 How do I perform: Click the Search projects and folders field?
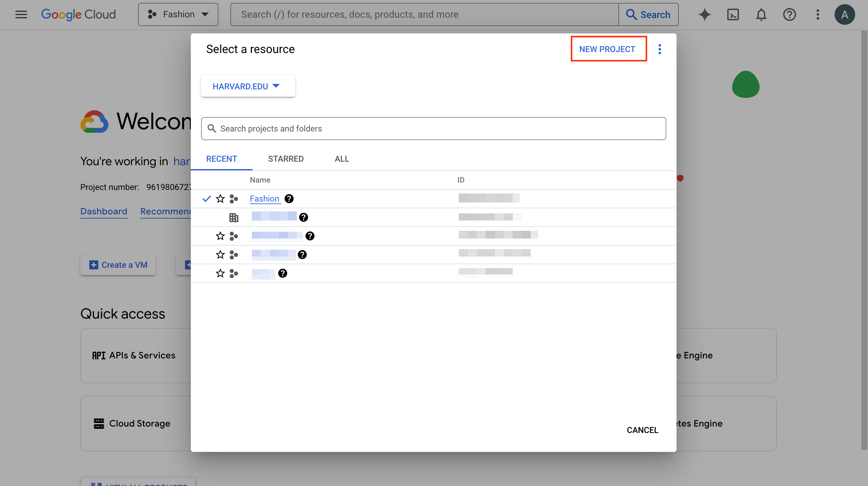[x=433, y=129]
